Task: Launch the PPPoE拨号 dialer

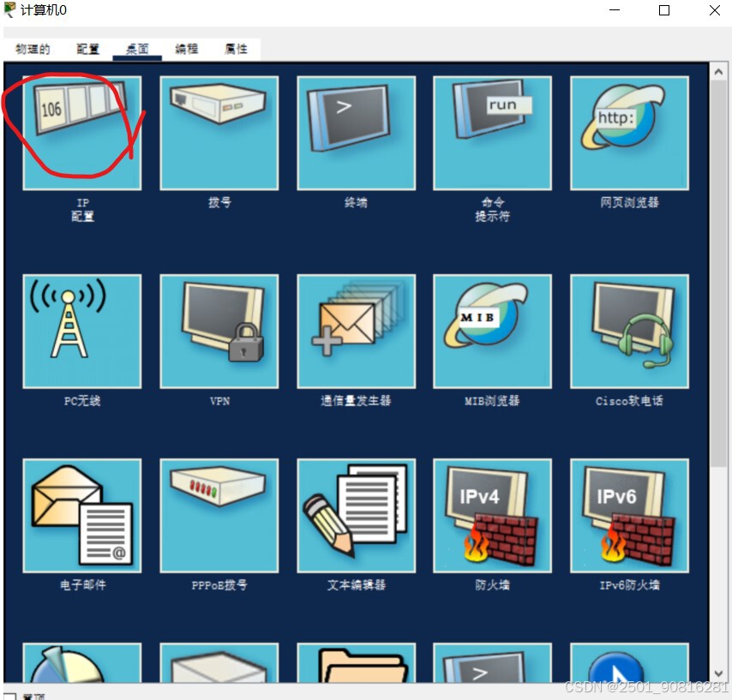Action: coord(219,516)
